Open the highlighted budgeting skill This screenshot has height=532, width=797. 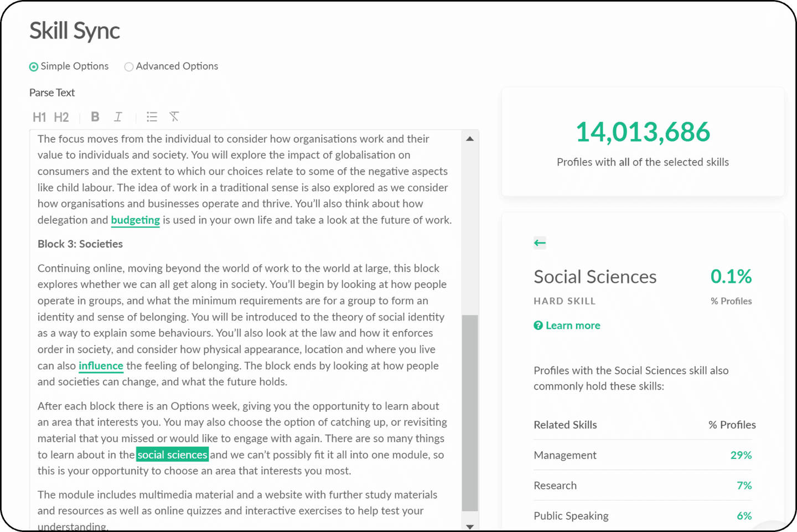[135, 220]
